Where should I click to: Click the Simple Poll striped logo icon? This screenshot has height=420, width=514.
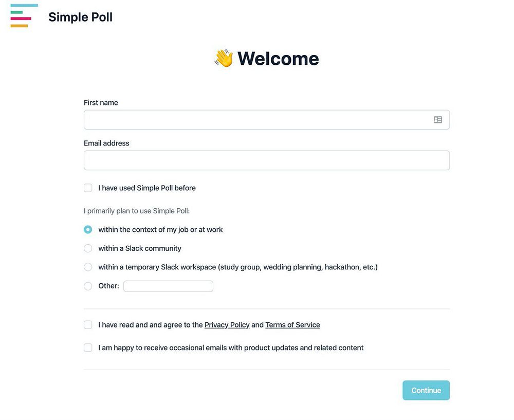[x=24, y=16]
